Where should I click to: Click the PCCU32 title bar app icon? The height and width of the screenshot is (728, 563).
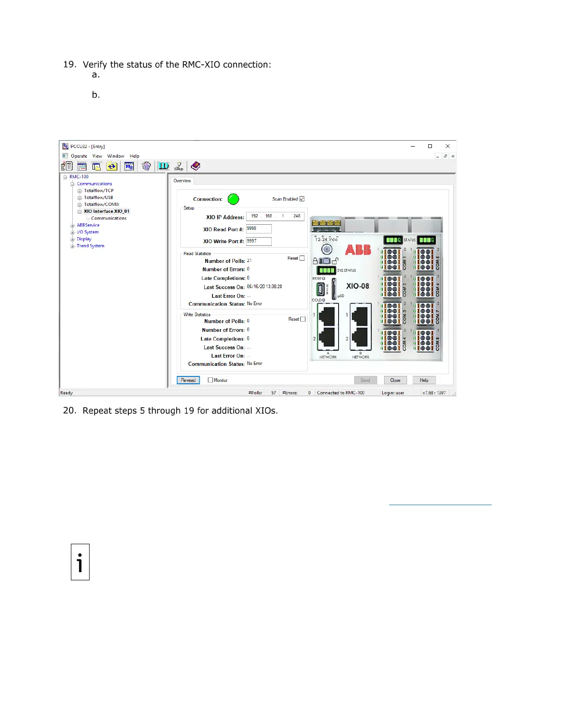65,146
